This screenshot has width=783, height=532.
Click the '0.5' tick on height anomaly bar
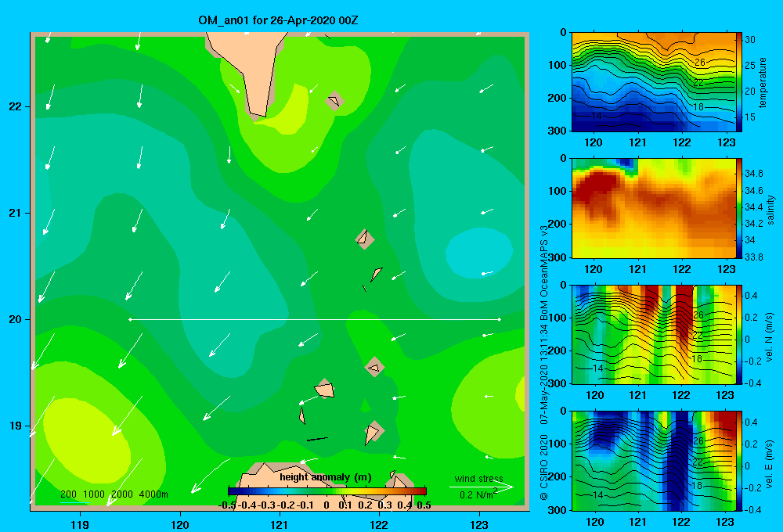pyautogui.click(x=424, y=505)
